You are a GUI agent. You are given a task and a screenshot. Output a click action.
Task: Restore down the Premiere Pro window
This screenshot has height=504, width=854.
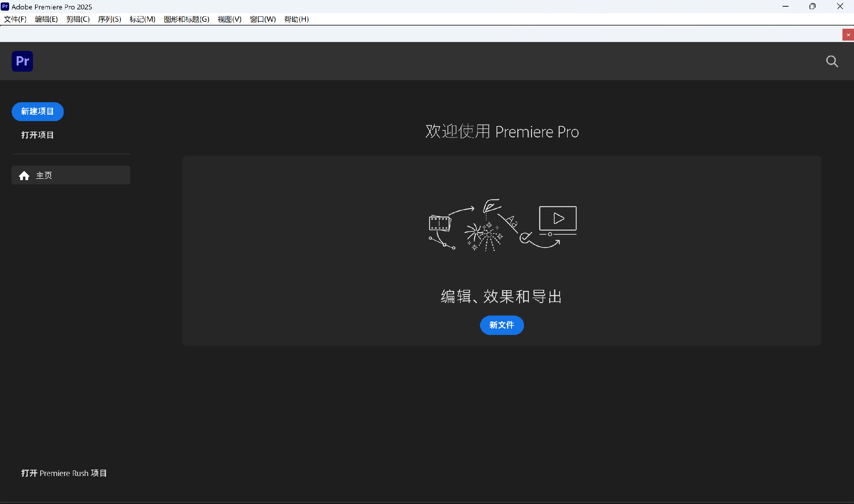[x=812, y=7]
